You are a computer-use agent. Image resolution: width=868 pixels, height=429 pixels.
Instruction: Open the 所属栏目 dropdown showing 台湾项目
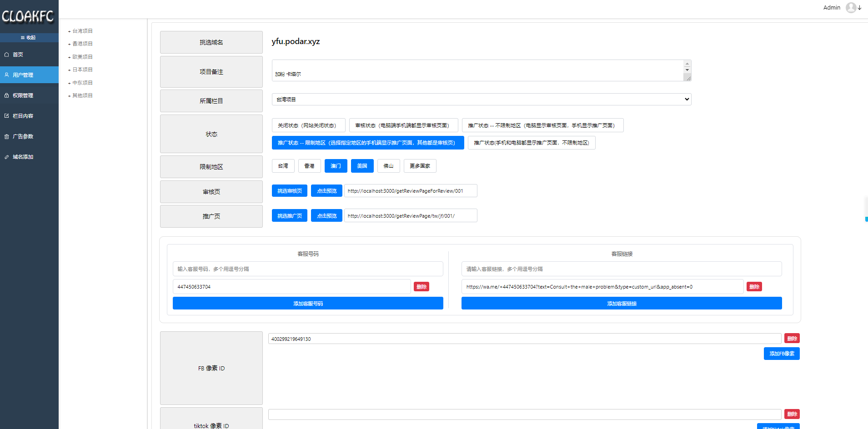pos(481,100)
